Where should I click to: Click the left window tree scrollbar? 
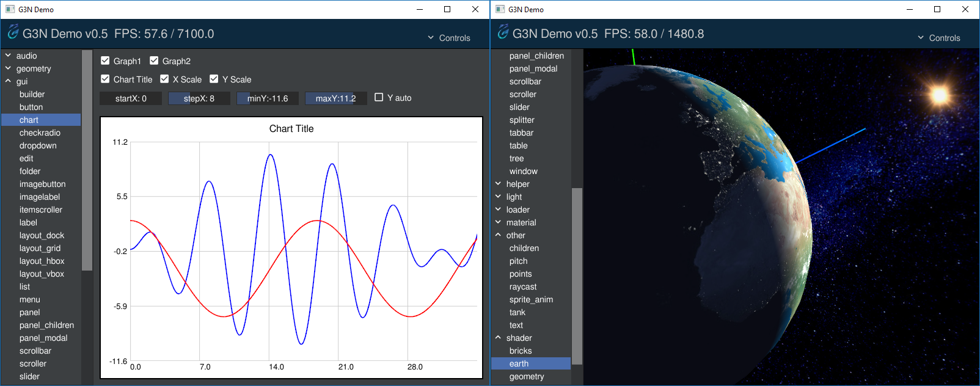coord(87,160)
